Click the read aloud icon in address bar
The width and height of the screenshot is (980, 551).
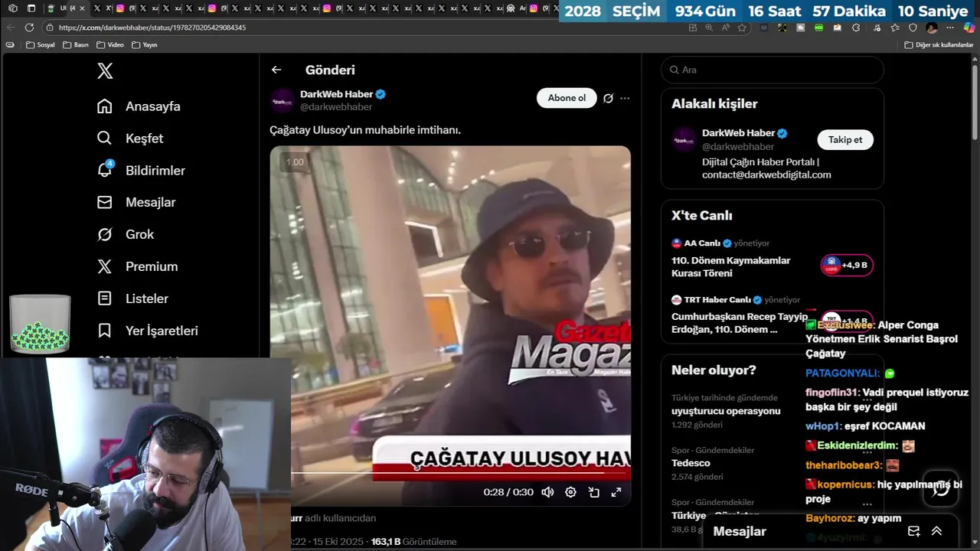725,28
